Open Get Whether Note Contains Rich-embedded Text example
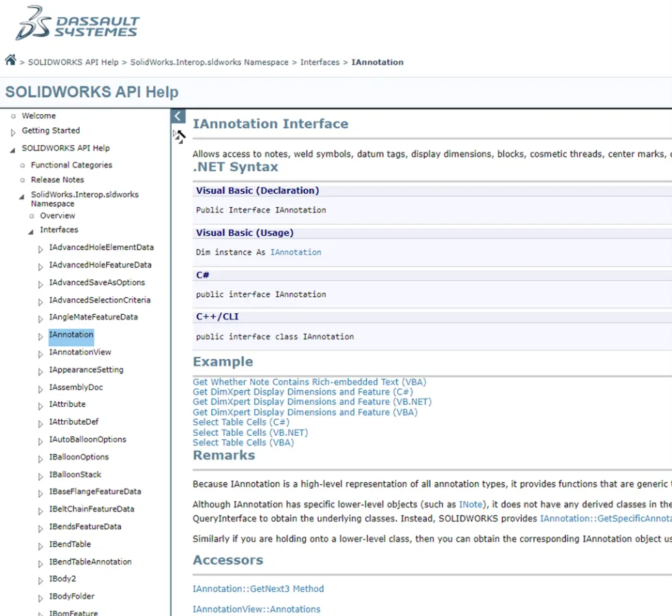This screenshot has height=616, width=672. point(309,382)
